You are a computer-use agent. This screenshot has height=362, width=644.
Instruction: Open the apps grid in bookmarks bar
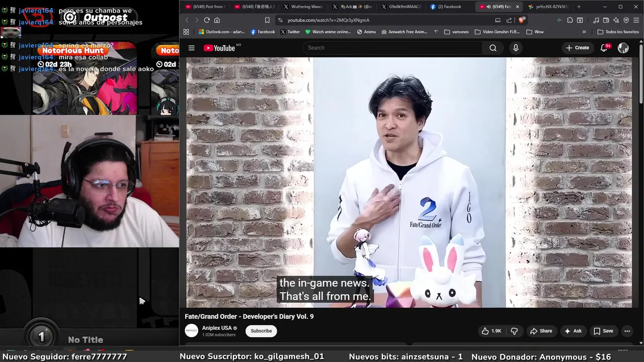click(x=186, y=32)
